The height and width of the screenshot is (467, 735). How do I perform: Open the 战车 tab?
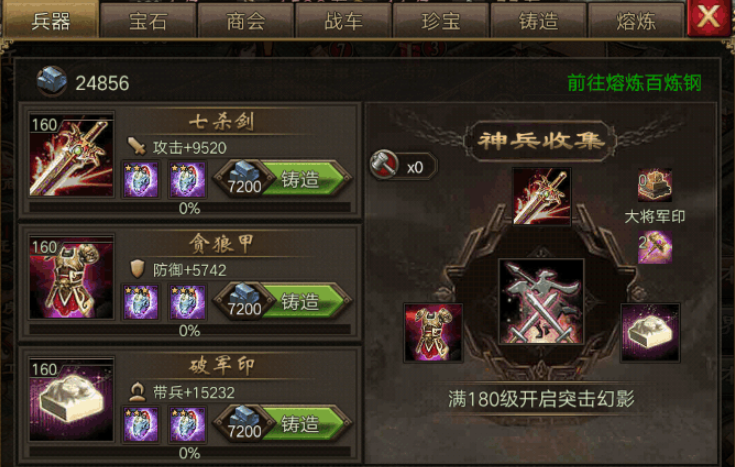pyautogui.click(x=343, y=22)
